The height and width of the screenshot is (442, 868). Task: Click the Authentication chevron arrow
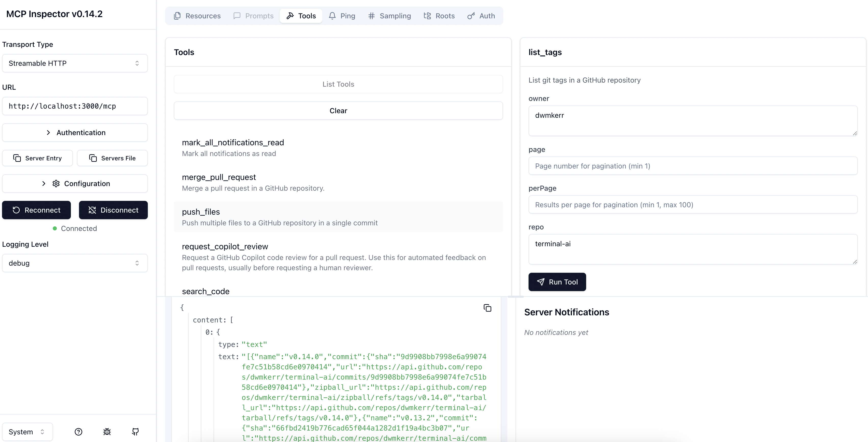[48, 133]
